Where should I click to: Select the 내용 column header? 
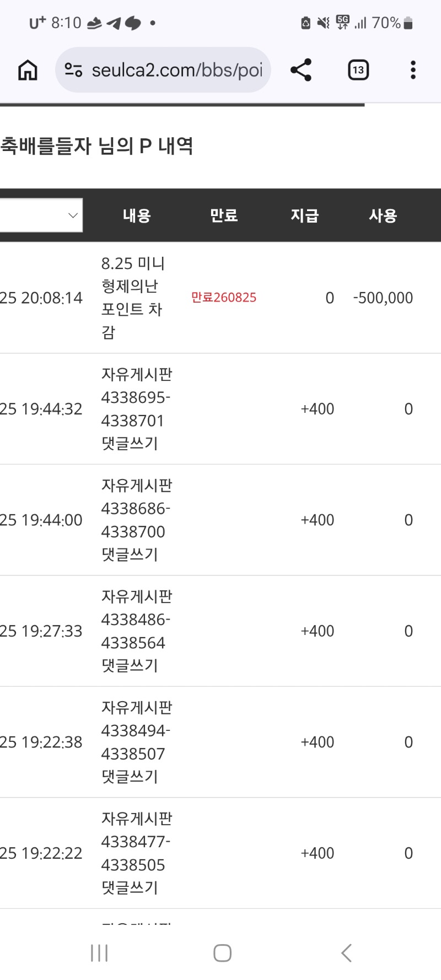coord(137,216)
